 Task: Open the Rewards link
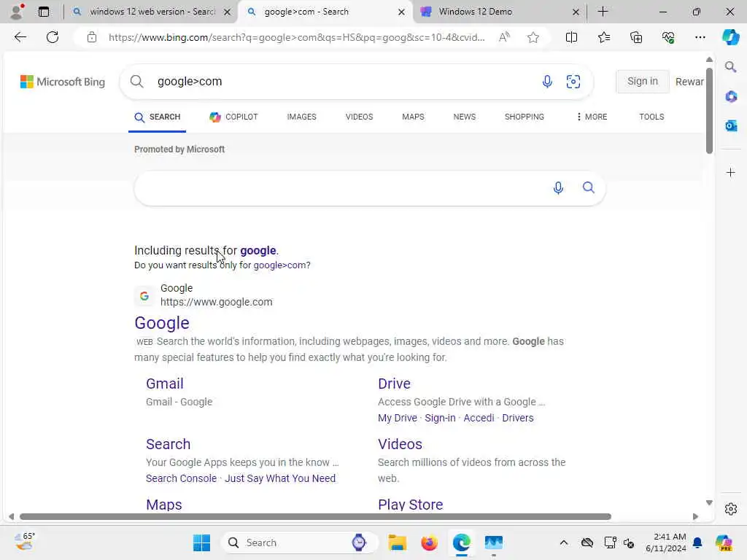click(x=689, y=82)
